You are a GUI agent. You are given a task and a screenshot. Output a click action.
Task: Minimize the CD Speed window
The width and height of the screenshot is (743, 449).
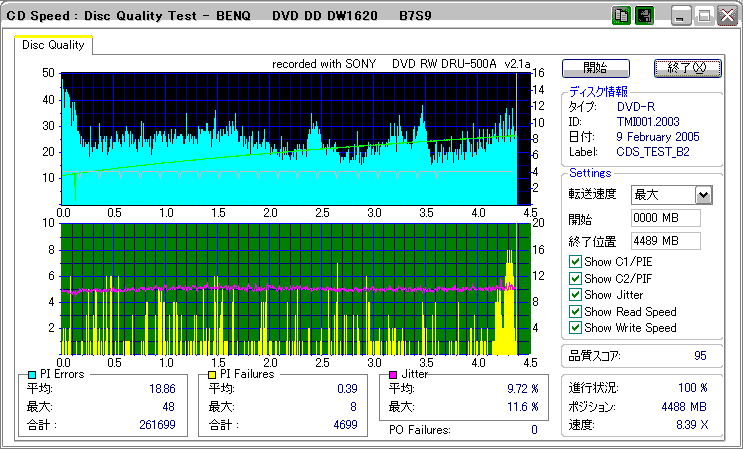pos(682,17)
